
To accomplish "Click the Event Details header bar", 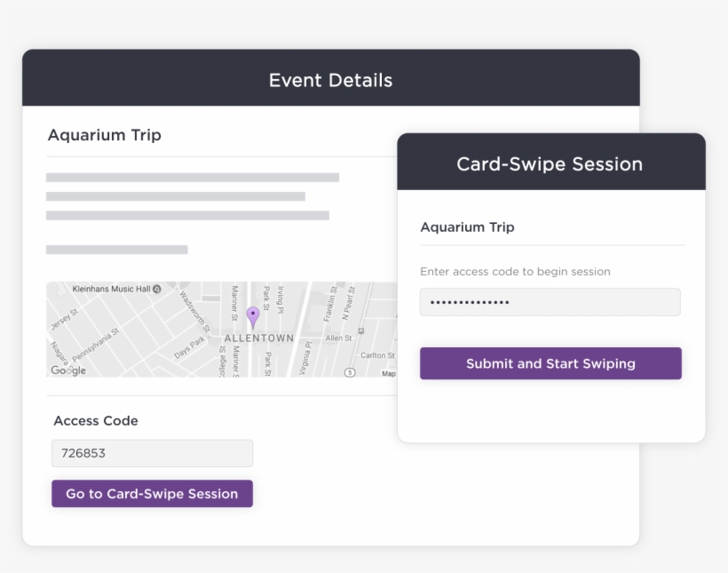I will 330,80.
